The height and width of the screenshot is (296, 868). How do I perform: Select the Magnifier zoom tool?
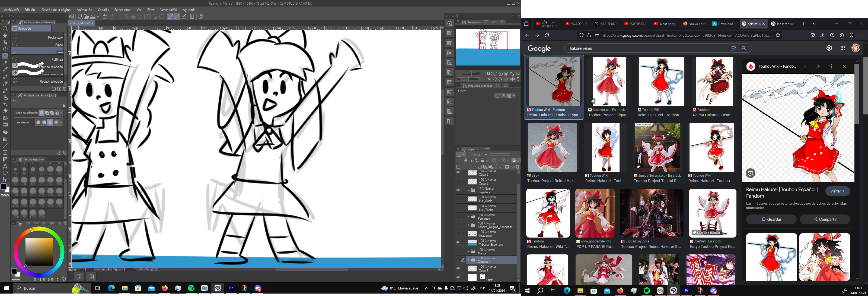point(5,29)
